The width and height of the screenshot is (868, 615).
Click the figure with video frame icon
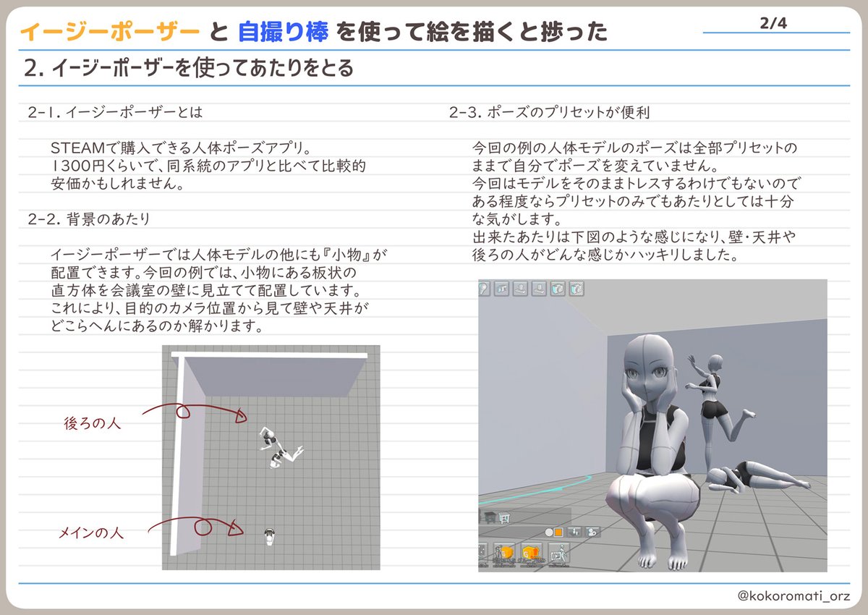tap(559, 555)
